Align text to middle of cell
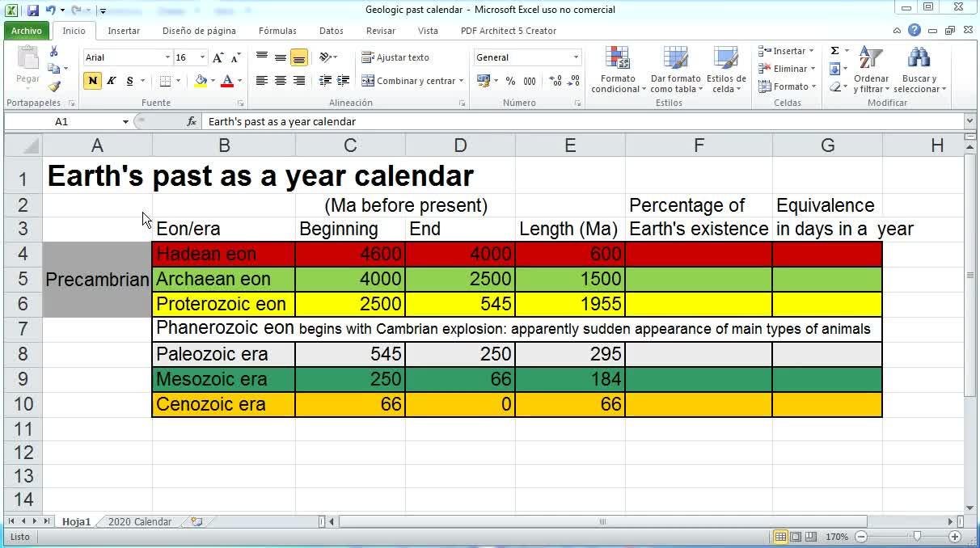This screenshot has width=980, height=548. [x=281, y=57]
